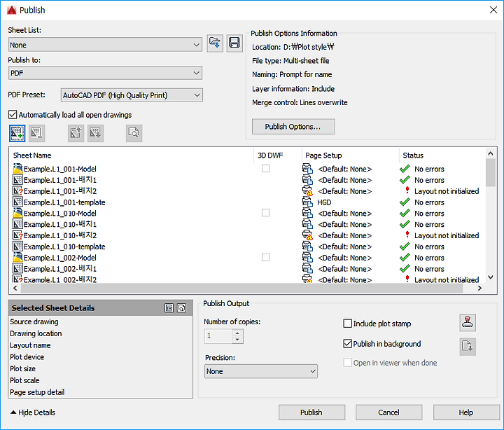The height and width of the screenshot is (430, 504).
Task: Click scroll down arrow of sheet list
Action: [491, 277]
